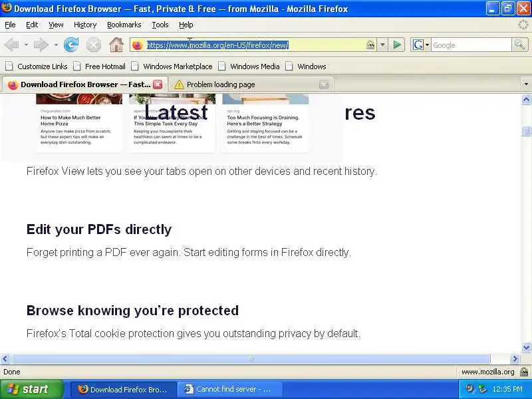Click the lock icon in address bar
The width and height of the screenshot is (532, 399).
370,45
